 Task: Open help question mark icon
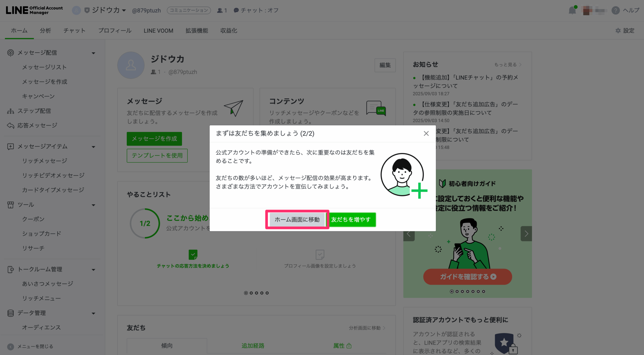(615, 10)
